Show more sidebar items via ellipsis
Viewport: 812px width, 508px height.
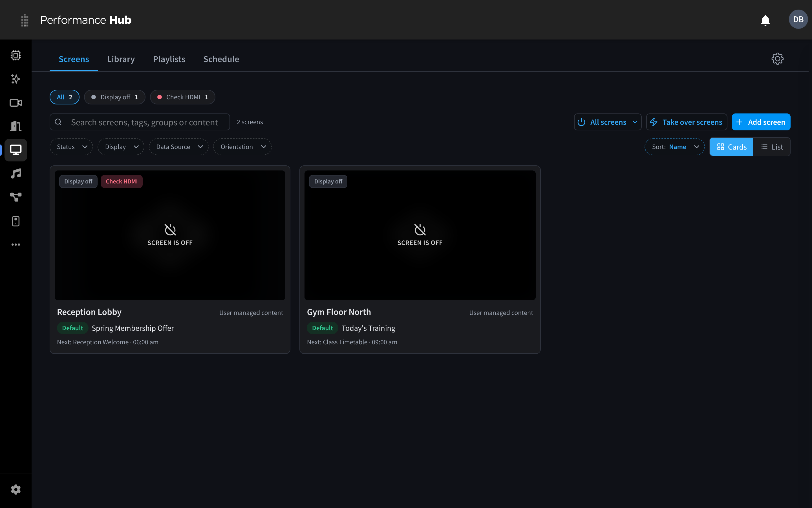click(16, 245)
